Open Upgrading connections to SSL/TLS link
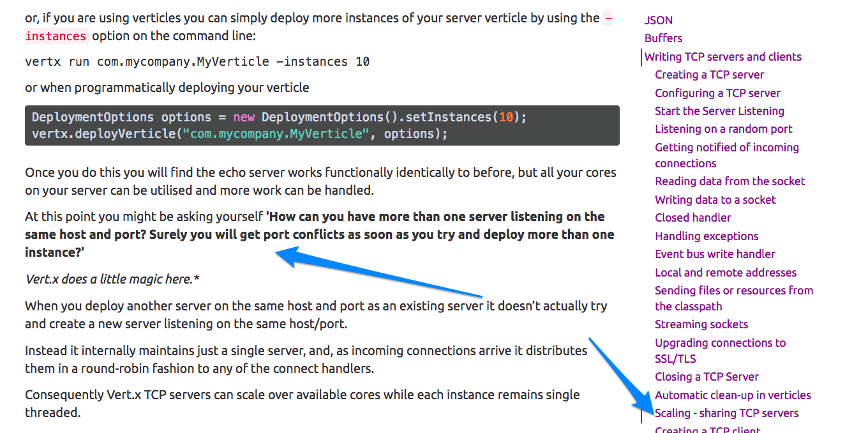 (x=720, y=351)
